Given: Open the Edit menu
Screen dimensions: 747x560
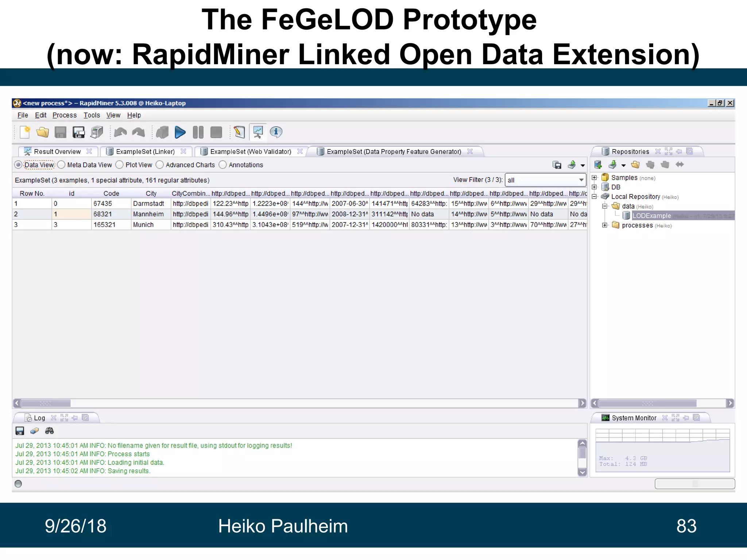Looking at the screenshot, I should [x=40, y=115].
